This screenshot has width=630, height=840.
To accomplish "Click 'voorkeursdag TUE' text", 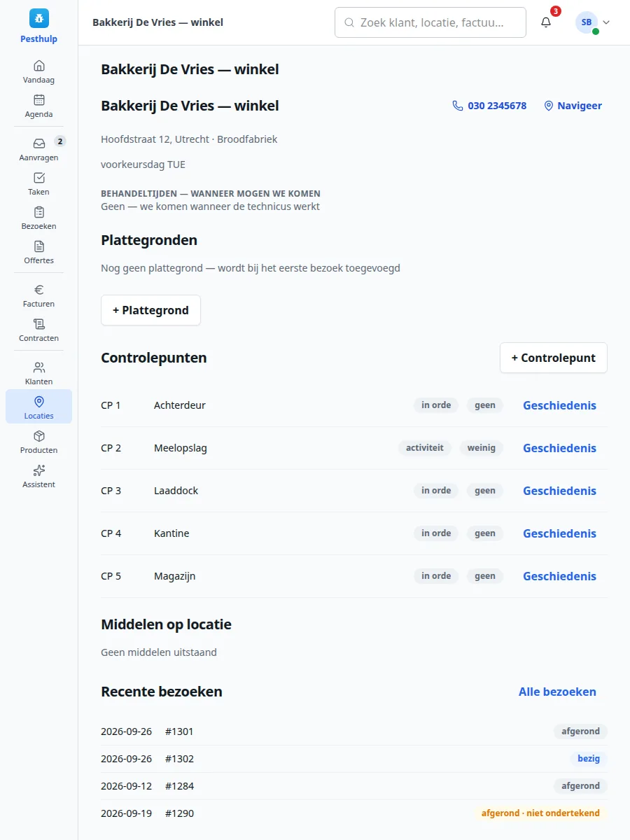I will click(143, 164).
